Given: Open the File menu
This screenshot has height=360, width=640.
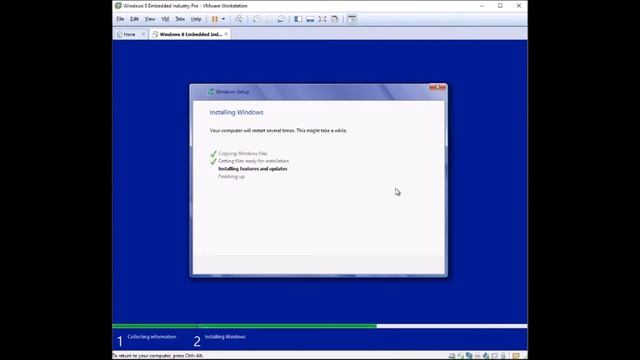Looking at the screenshot, I should click(120, 19).
